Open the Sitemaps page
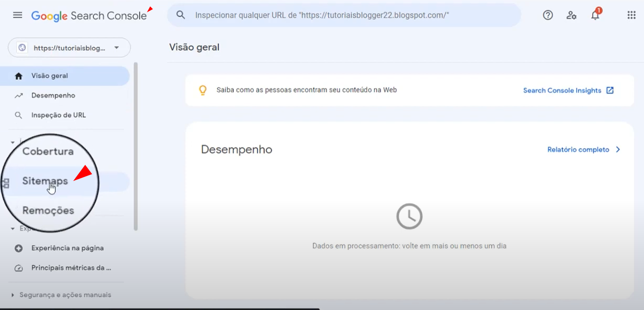Viewport: 644px width, 310px height. click(x=45, y=182)
